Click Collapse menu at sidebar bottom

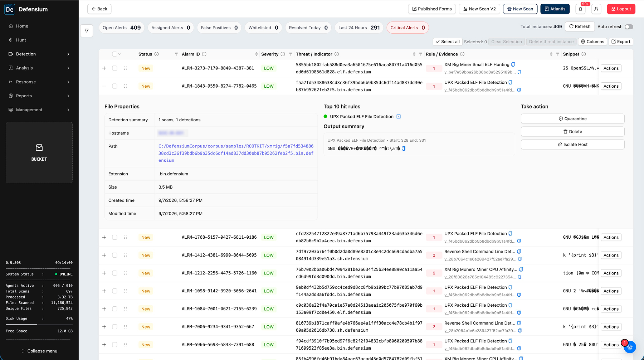[39, 351]
